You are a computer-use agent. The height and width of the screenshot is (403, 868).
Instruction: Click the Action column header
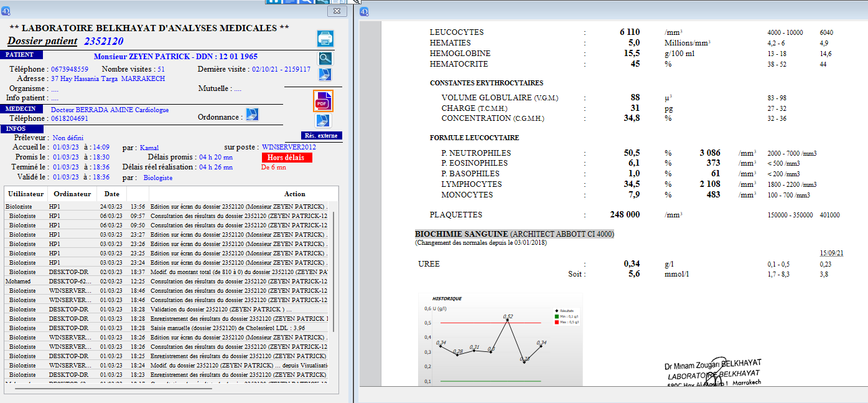(294, 194)
